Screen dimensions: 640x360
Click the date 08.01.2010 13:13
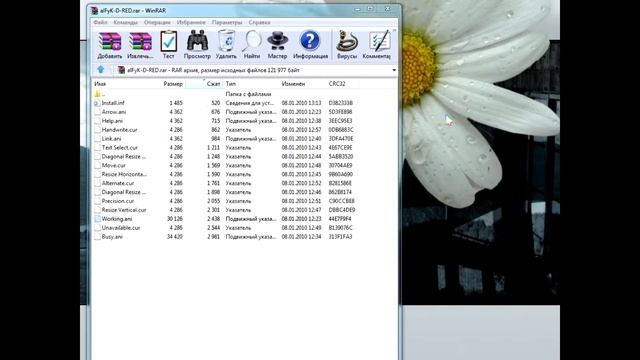(x=301, y=103)
